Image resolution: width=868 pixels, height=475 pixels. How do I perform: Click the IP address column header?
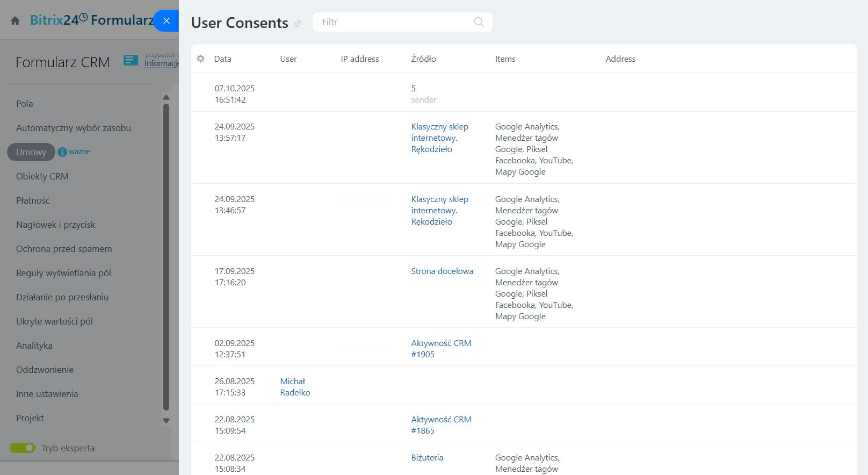tap(359, 59)
